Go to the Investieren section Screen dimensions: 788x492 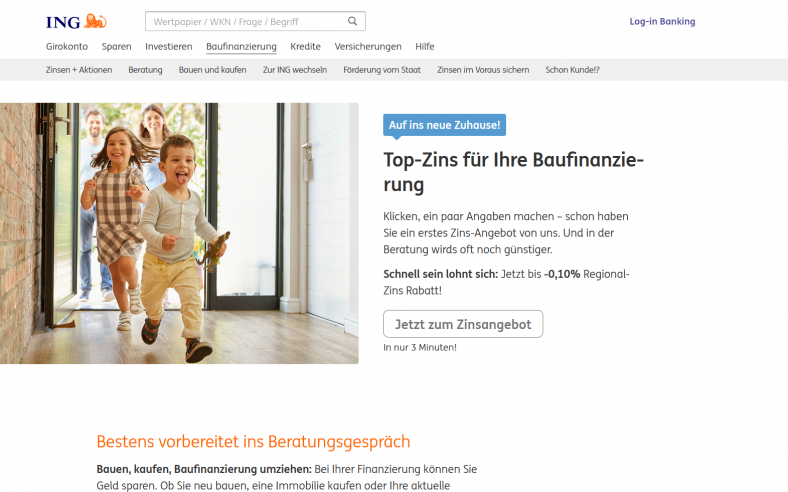coord(168,46)
